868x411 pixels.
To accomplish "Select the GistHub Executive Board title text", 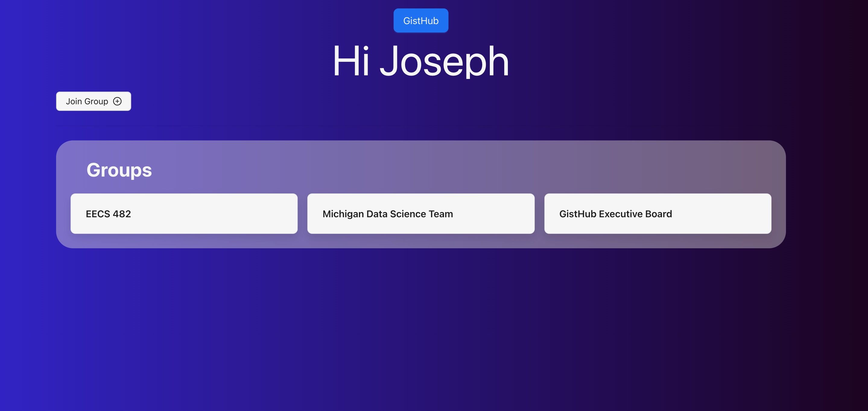I will [615, 214].
